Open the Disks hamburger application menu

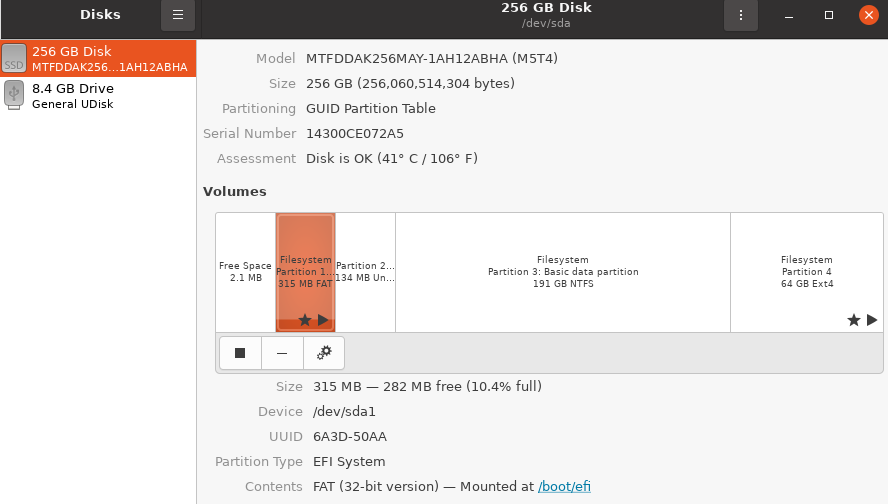[x=178, y=15]
